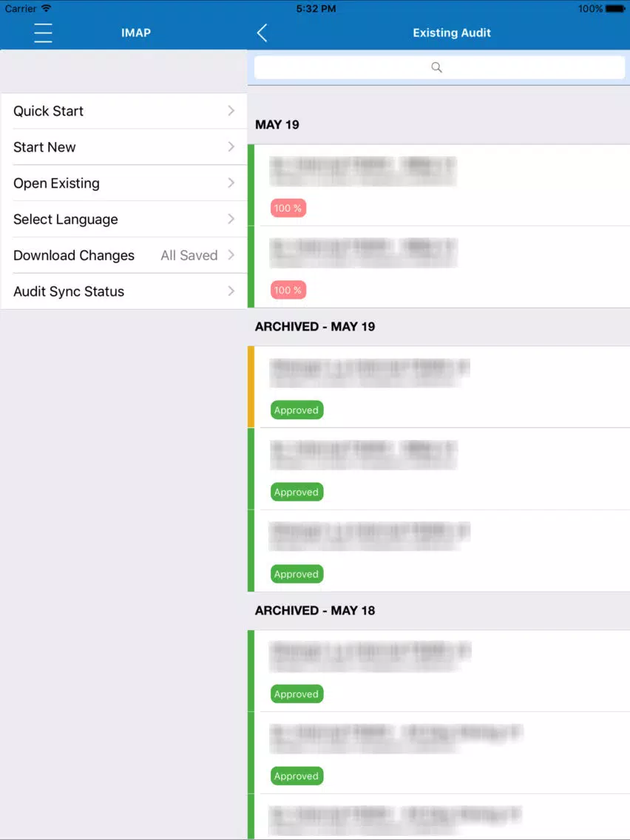Click the Audit Sync Status chevron
630x840 pixels.
[231, 291]
